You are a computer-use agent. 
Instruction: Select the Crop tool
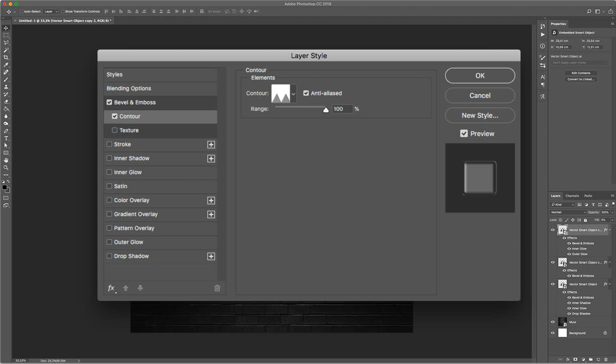6,57
